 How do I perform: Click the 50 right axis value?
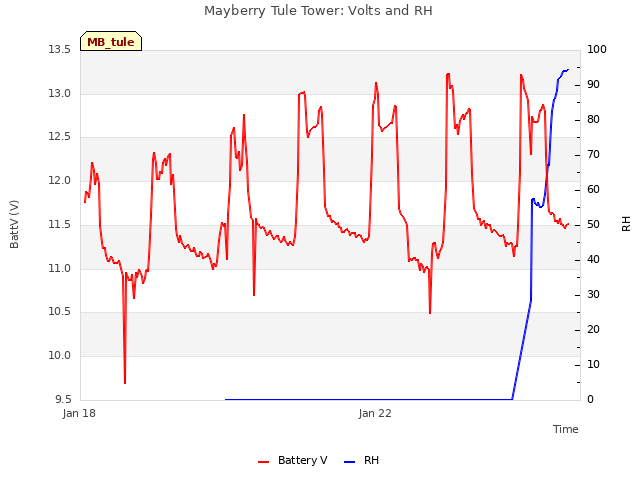tap(593, 225)
